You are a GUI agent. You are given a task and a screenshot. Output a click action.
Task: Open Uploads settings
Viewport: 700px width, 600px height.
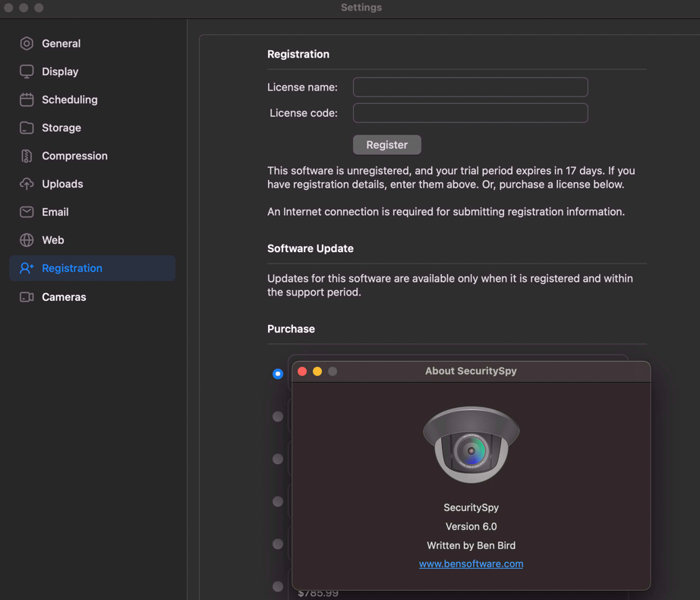coord(62,184)
